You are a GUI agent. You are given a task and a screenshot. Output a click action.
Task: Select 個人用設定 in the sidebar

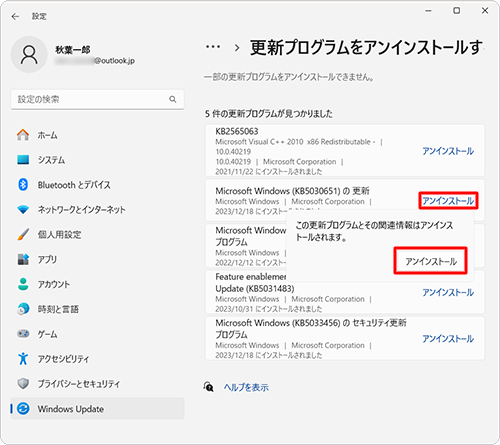[97, 234]
